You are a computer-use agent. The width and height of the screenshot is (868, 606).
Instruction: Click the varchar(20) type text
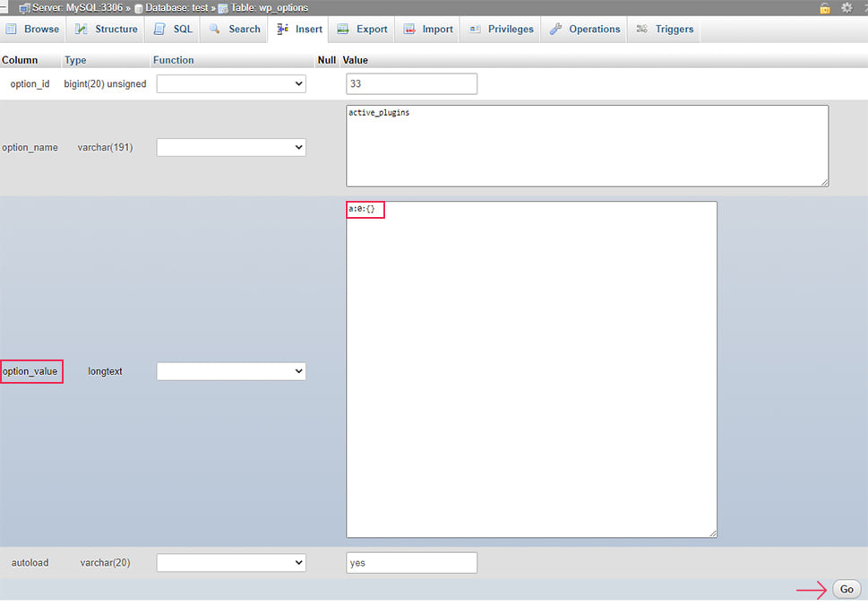pyautogui.click(x=105, y=563)
